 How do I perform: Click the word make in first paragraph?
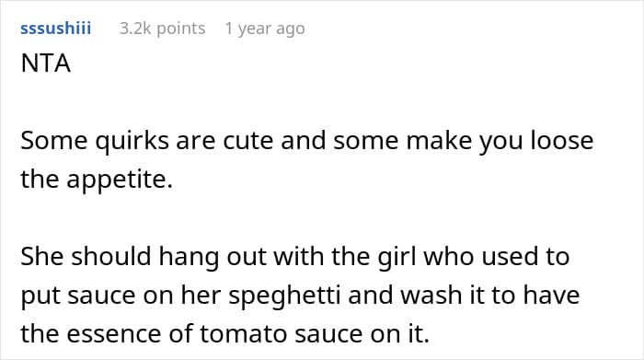click(440, 141)
